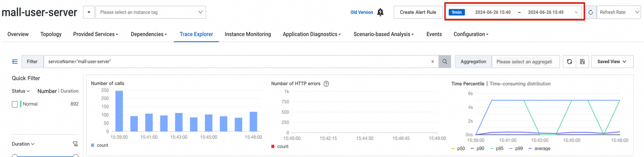Switch to the Overview tab
This screenshot has height=157, width=644.
(x=18, y=34)
